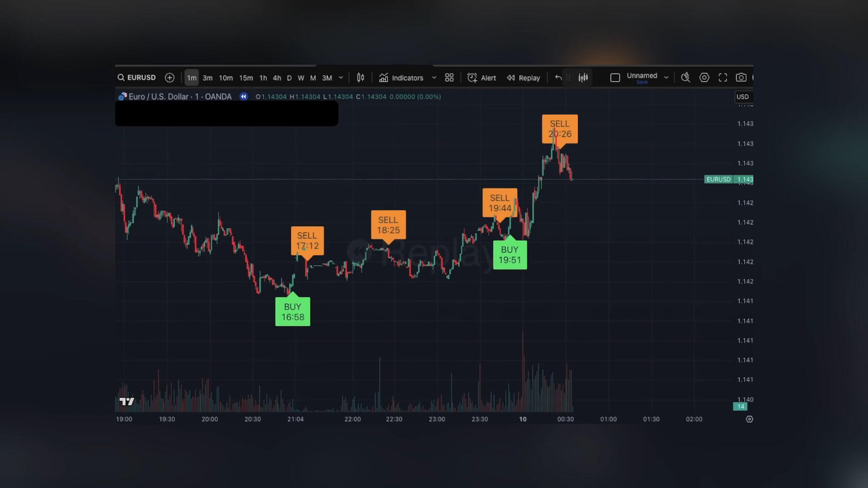Enter fullscreen mode
This screenshot has width=868, height=488.
(x=722, y=78)
